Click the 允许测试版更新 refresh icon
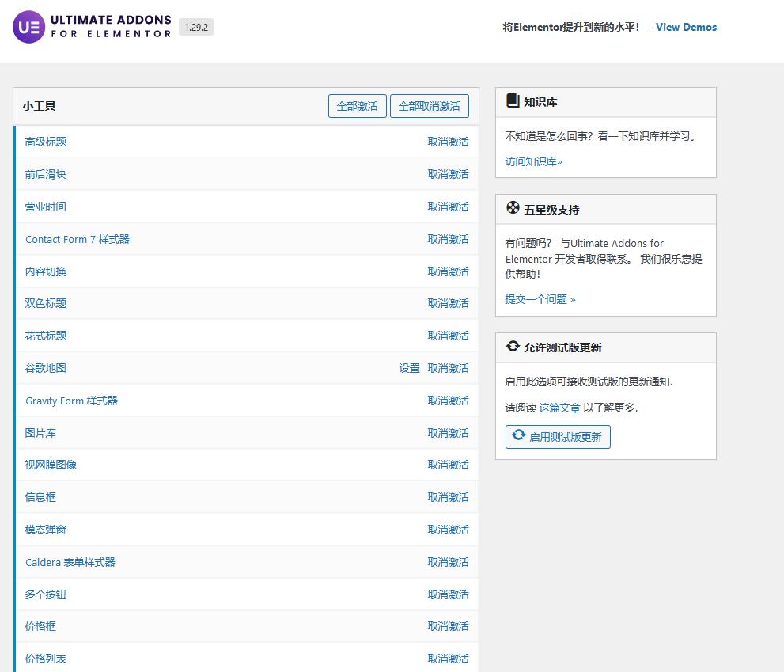The width and height of the screenshot is (784, 672). (x=513, y=346)
